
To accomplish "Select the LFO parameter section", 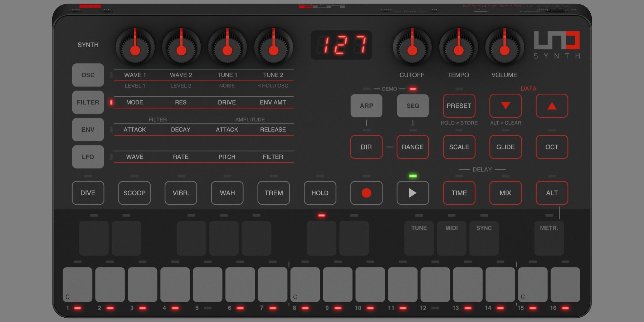I will (88, 156).
